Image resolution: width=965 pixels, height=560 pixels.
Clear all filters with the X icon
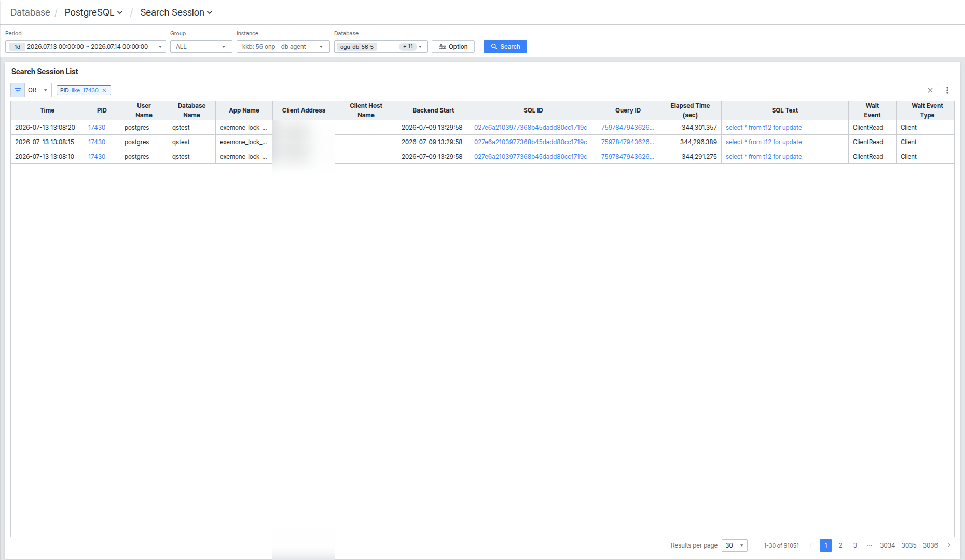pos(930,90)
